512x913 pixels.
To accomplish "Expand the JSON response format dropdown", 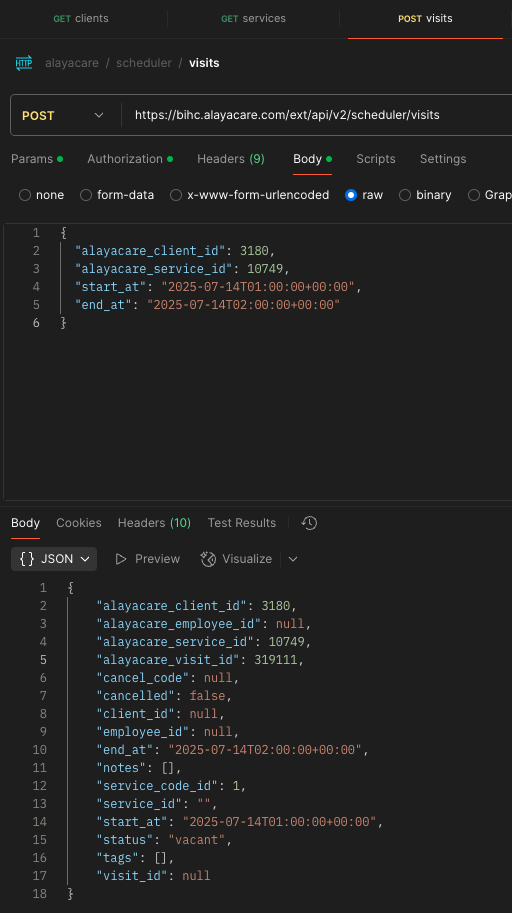I will coord(54,559).
